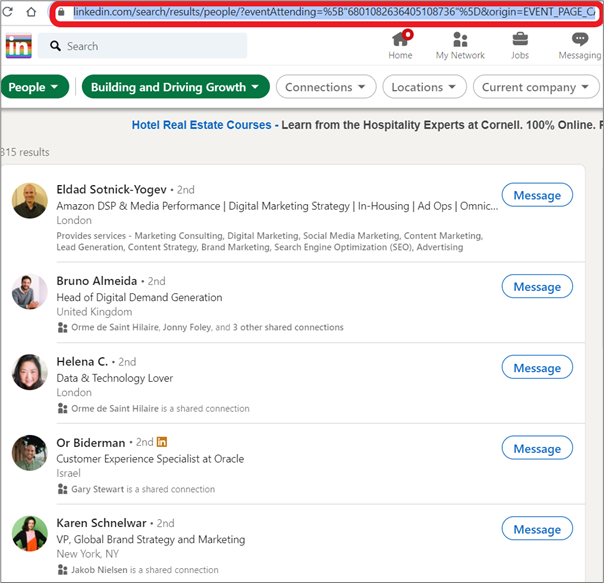This screenshot has width=604, height=583.
Task: Click 'Data & Technology Lover' headline
Action: (114, 378)
